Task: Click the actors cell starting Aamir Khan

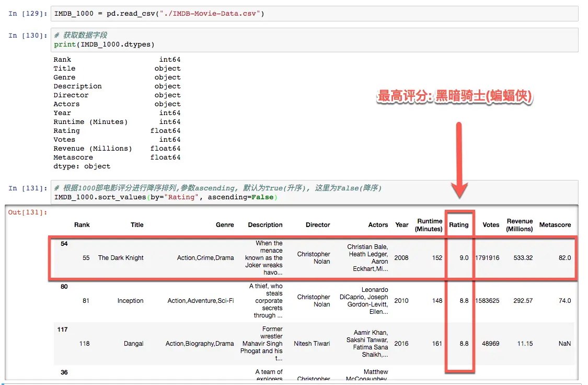Action: click(x=367, y=343)
